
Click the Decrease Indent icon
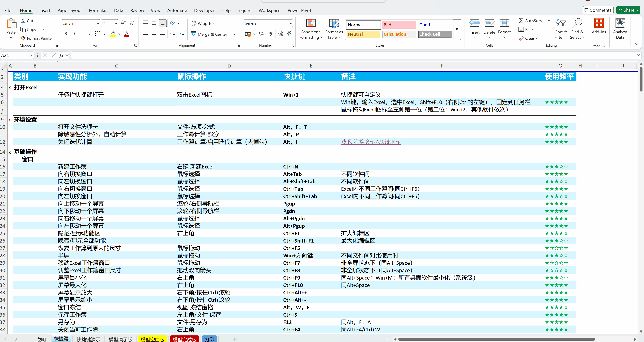173,34
